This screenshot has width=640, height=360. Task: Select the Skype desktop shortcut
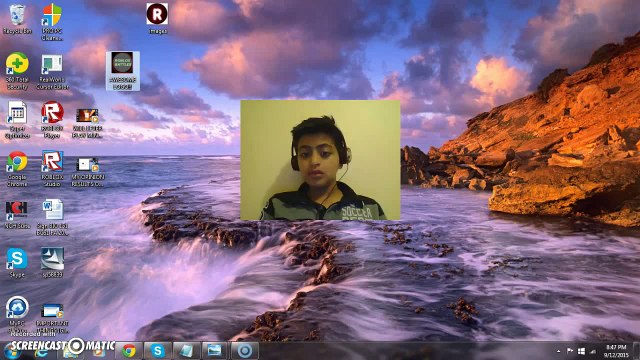[x=17, y=262]
